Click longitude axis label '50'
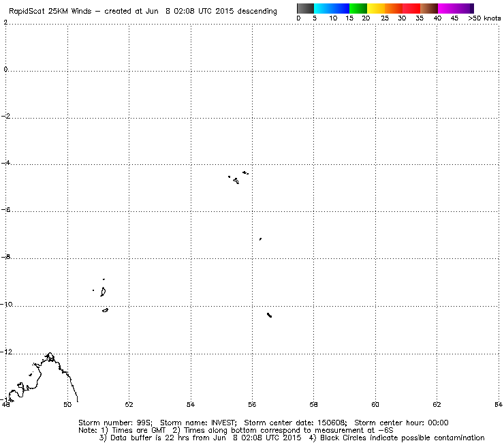Viewport: 504px width, 443px height. (x=67, y=404)
